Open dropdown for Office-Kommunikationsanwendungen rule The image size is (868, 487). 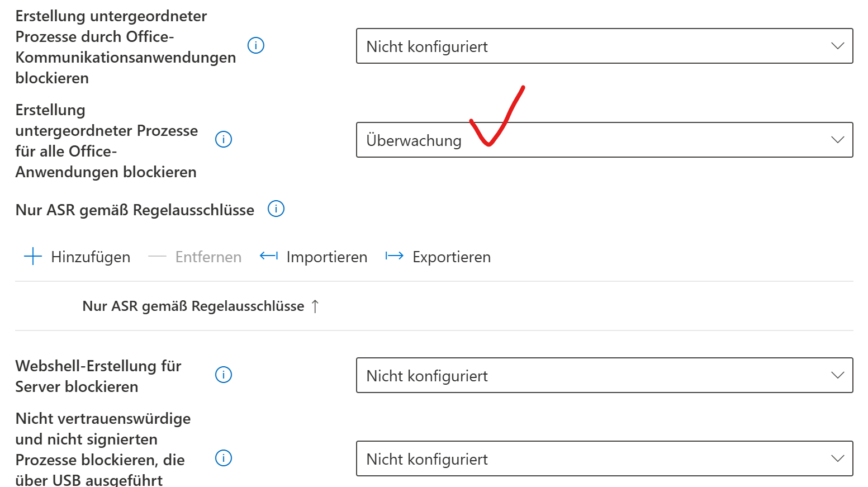coord(604,46)
